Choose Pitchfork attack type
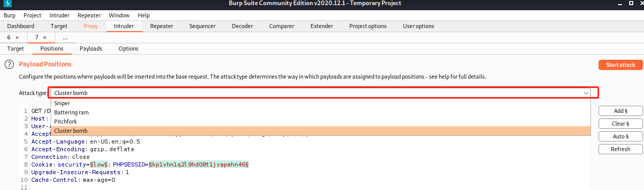 tap(320, 122)
